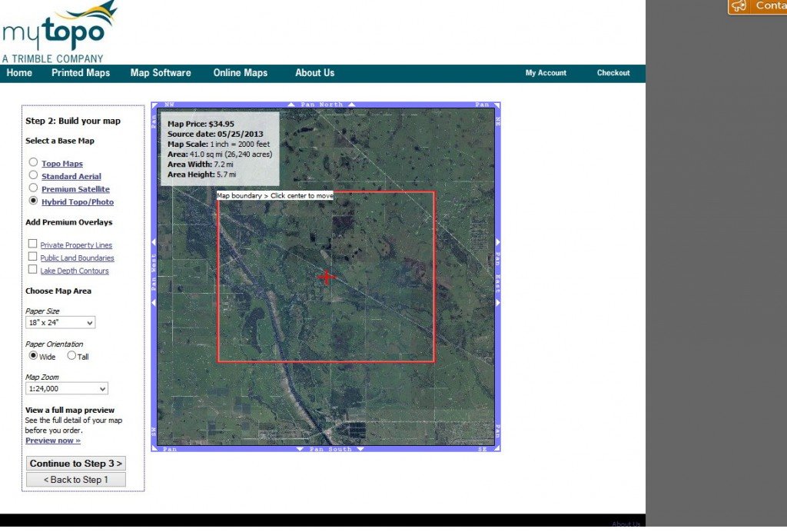787x532 pixels.
Task: Click Continue to Step 3 button
Action: pyautogui.click(x=76, y=464)
